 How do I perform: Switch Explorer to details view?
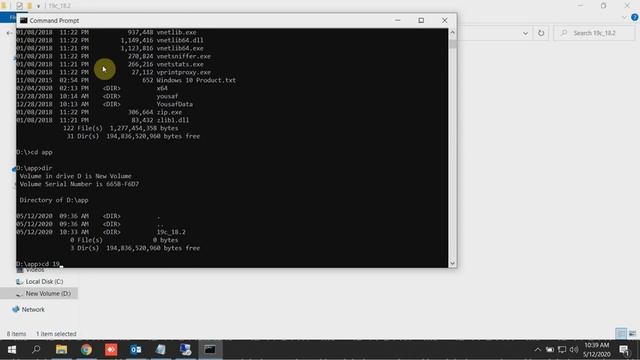pyautogui.click(x=621, y=333)
